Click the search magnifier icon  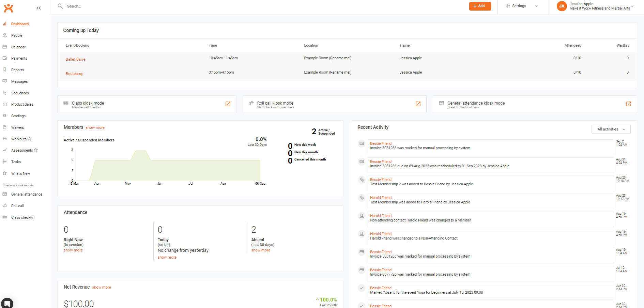pos(60,6)
